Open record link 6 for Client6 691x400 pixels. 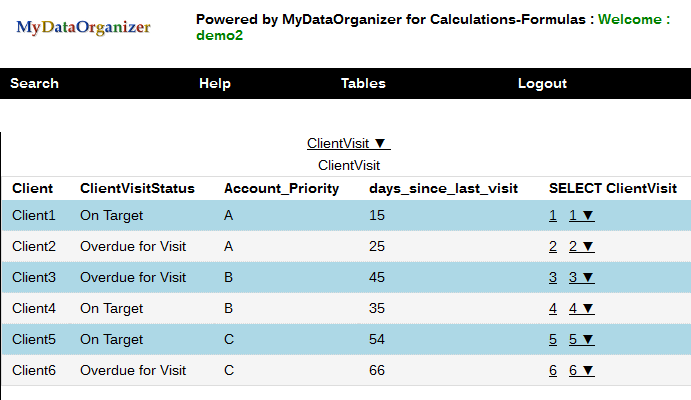[x=553, y=370]
